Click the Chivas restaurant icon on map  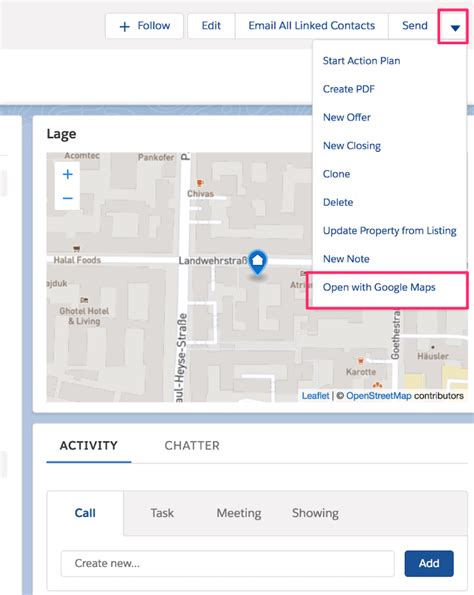(x=200, y=184)
